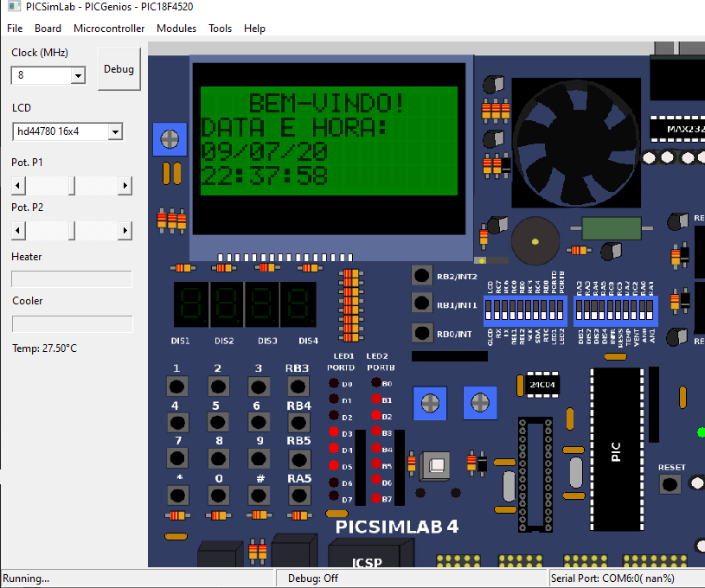Image resolution: width=705 pixels, height=588 pixels.
Task: Click Pot. P1 right arrow
Action: point(125,186)
